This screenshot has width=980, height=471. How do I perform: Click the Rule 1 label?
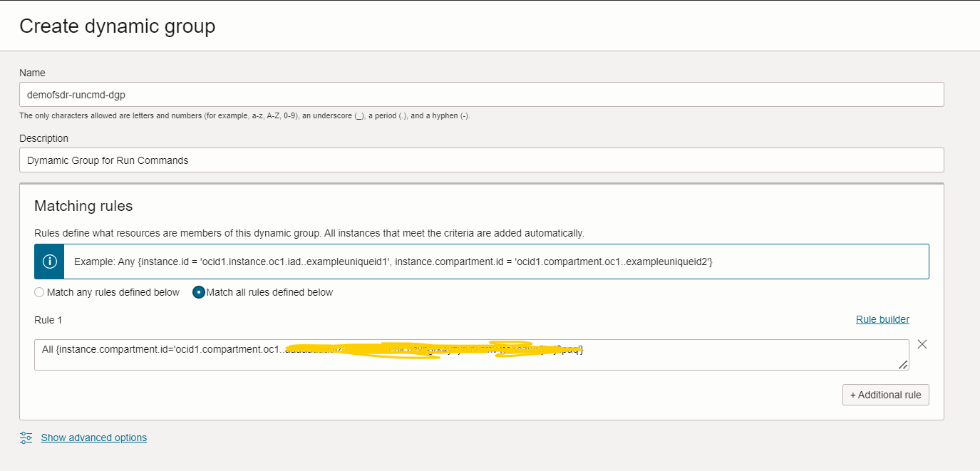tap(48, 320)
